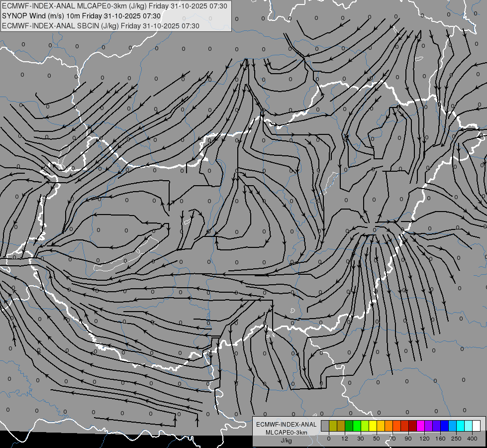Click the dark green legend swatch

click(x=349, y=426)
